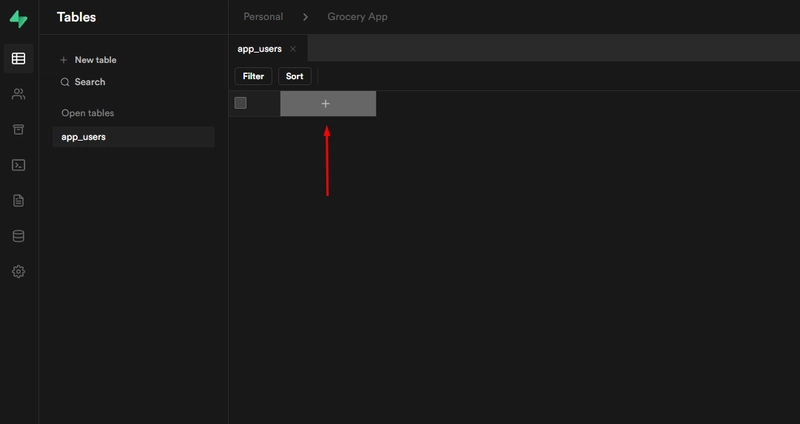Open the Authentication users sidebar icon
The width and height of the screenshot is (800, 424).
(18, 94)
